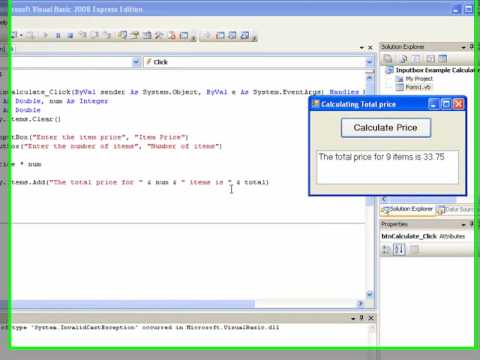The image size is (480, 360).
Task: Open the output panel window position dropdown
Action: click(353, 318)
